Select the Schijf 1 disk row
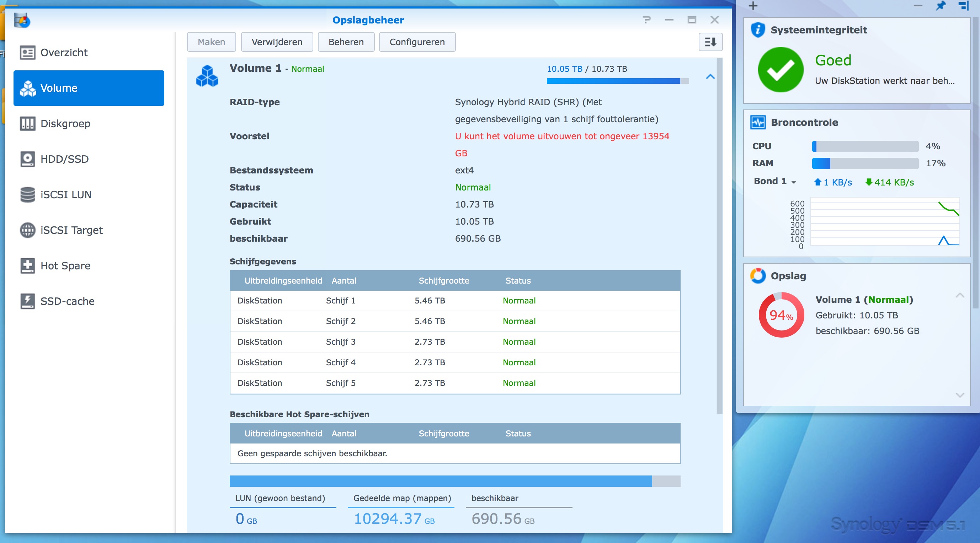 coord(455,301)
